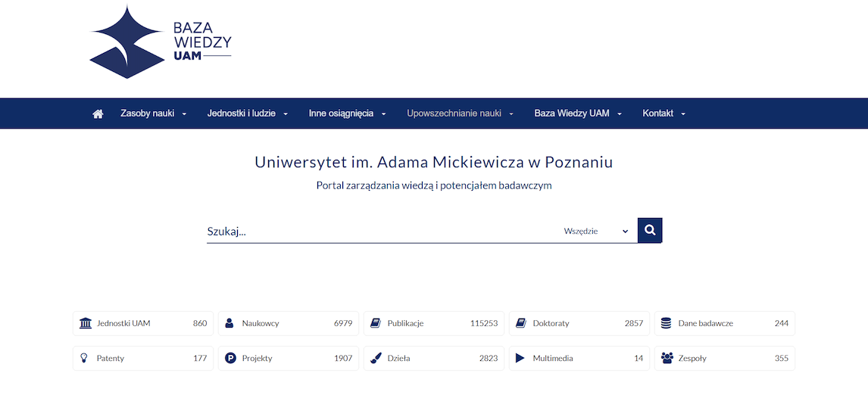The height and width of the screenshot is (395, 868).
Task: Focus the Szukaj... search field
Action: pos(382,232)
